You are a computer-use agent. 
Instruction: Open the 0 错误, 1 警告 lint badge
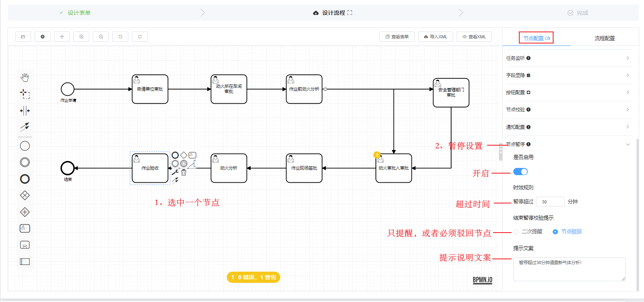253,277
